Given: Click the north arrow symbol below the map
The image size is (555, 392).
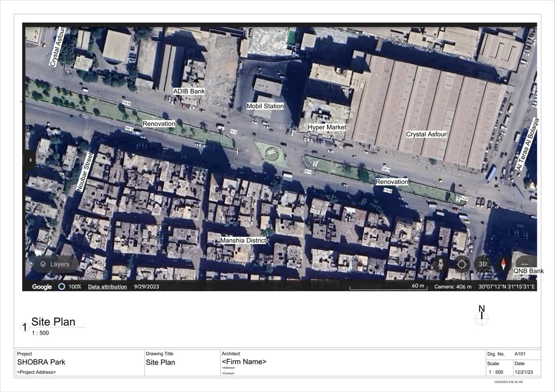Looking at the screenshot, I should [482, 315].
